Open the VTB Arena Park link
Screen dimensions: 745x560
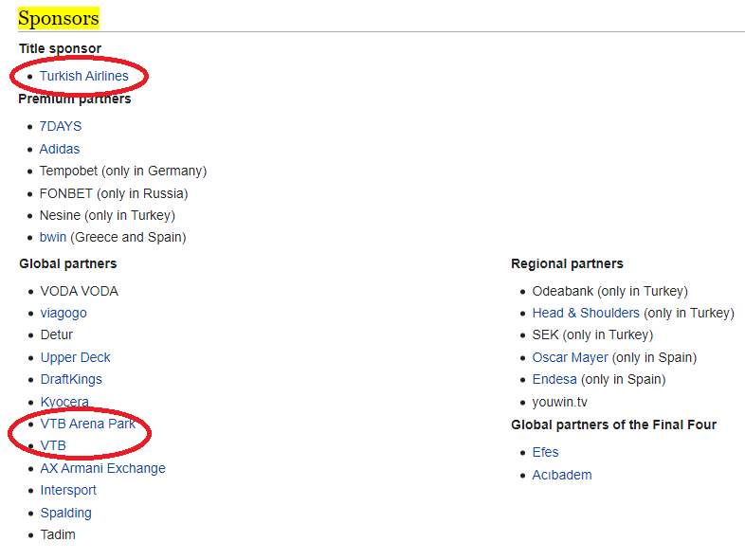click(88, 424)
